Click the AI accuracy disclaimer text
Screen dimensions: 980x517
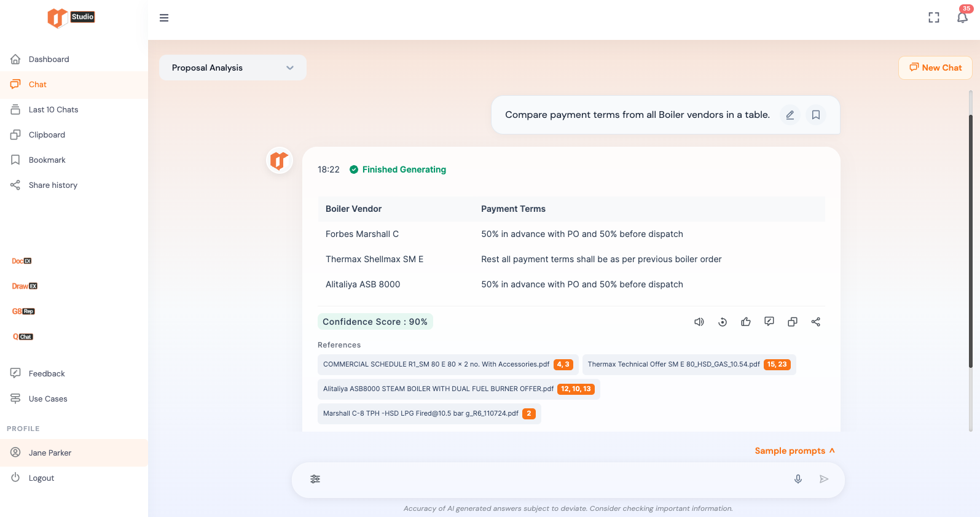pos(568,508)
